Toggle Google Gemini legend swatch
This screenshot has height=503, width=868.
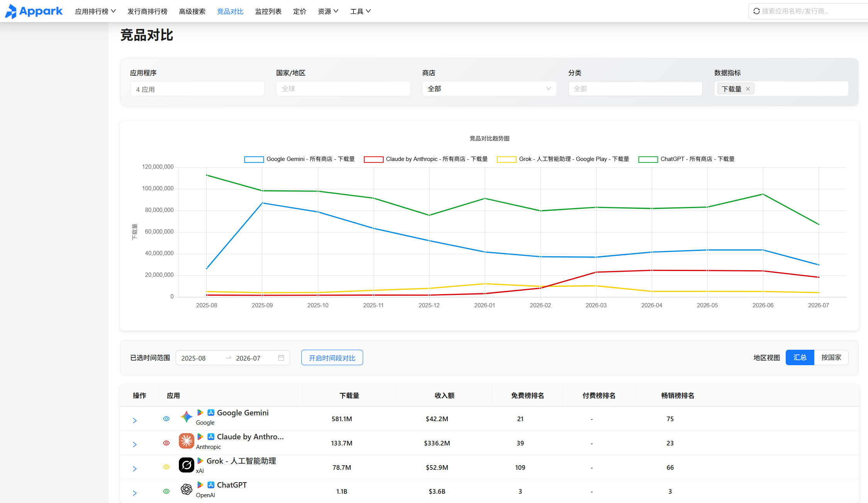coord(254,159)
